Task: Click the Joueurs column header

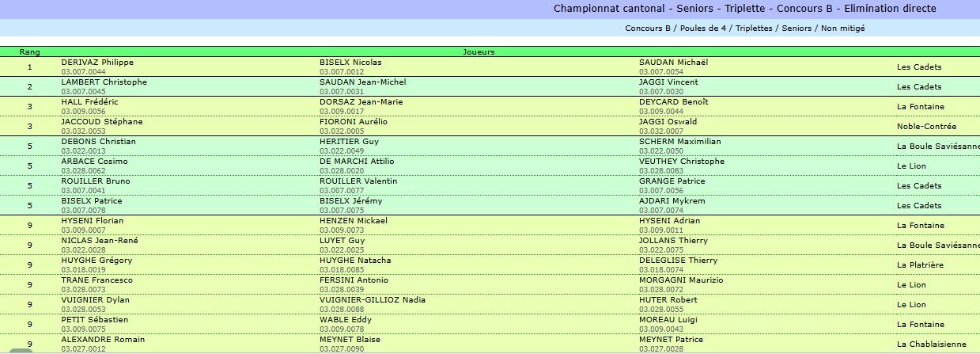Action: pyautogui.click(x=479, y=51)
